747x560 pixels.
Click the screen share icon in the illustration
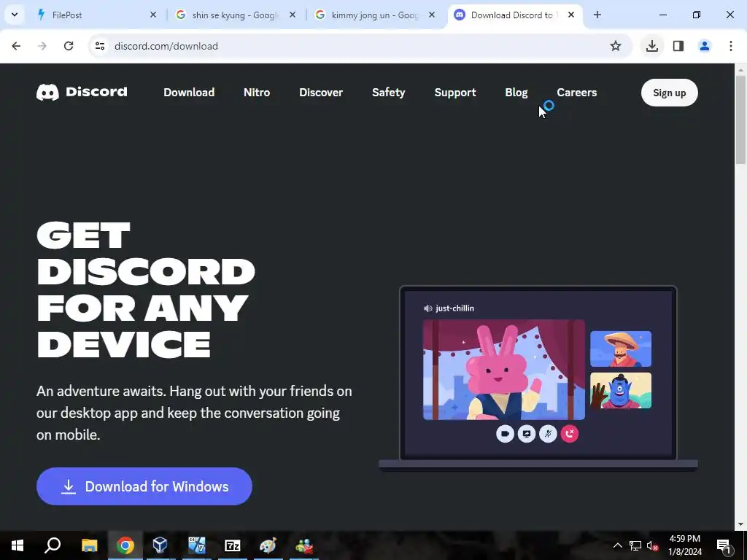click(x=527, y=434)
